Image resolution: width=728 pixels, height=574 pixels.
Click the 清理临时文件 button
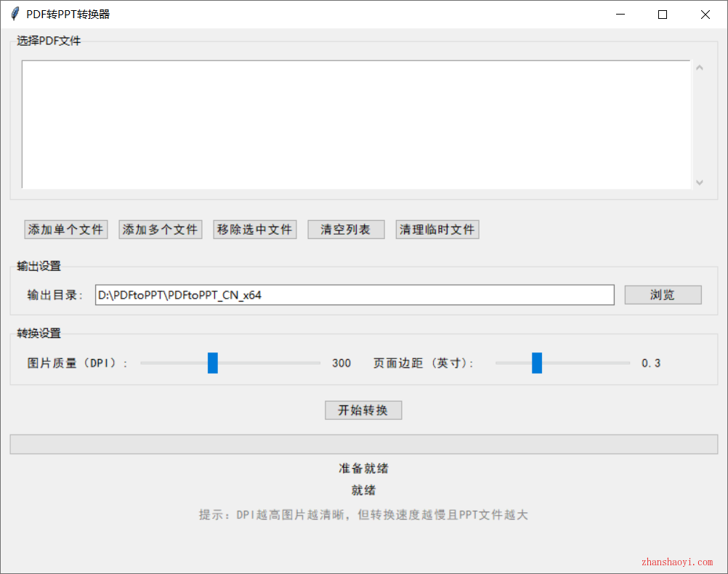pyautogui.click(x=437, y=230)
